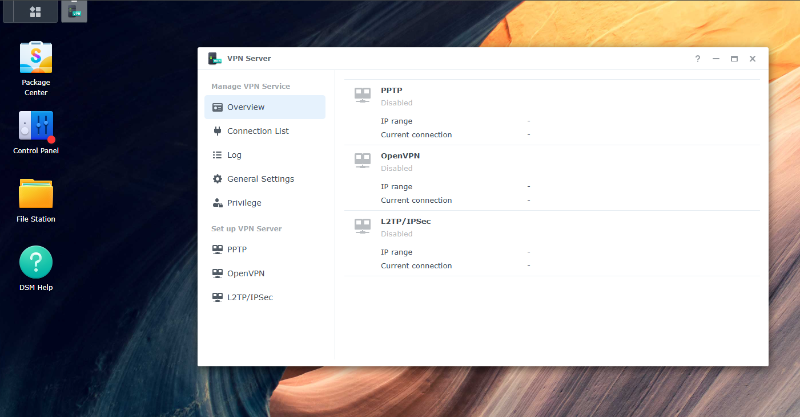Screen dimensions: 800x417
Task: Open General Settings page
Action: click(265, 179)
